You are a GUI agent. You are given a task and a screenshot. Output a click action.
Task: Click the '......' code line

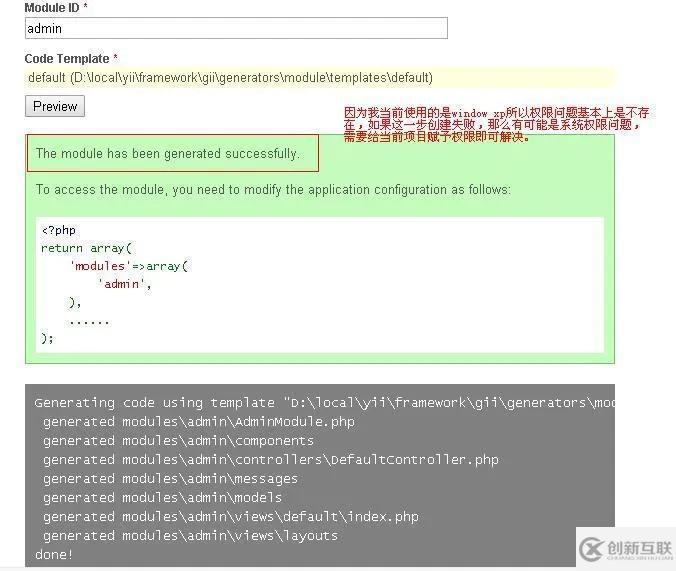[x=89, y=322]
